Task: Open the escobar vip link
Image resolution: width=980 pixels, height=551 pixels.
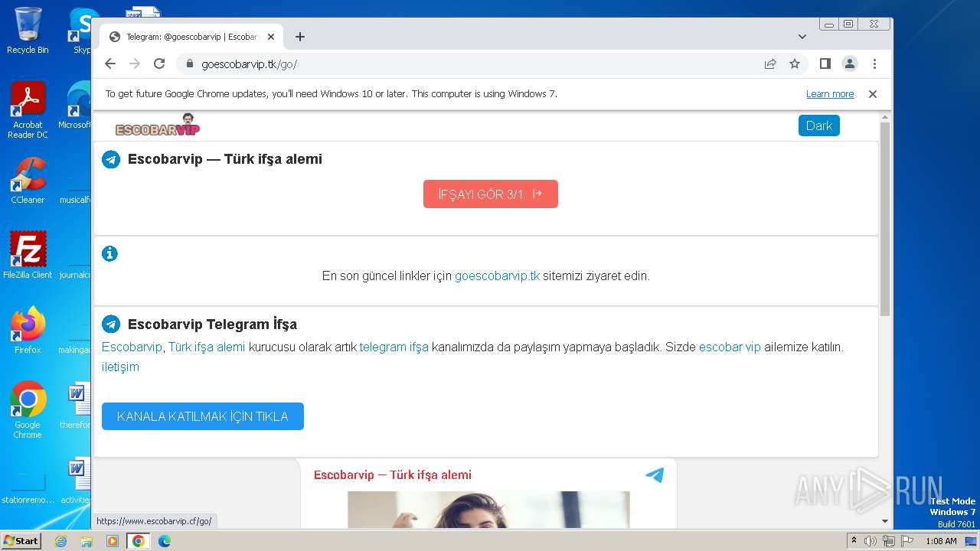Action: (730, 347)
